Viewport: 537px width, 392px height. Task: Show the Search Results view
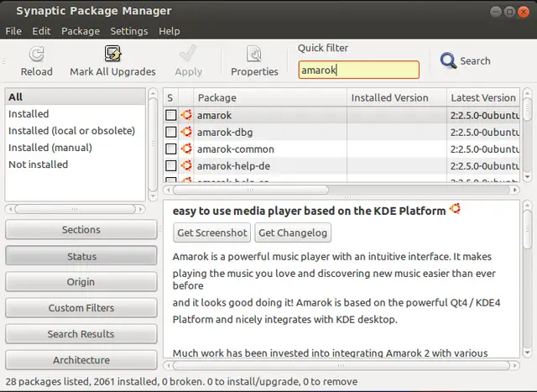tap(81, 334)
